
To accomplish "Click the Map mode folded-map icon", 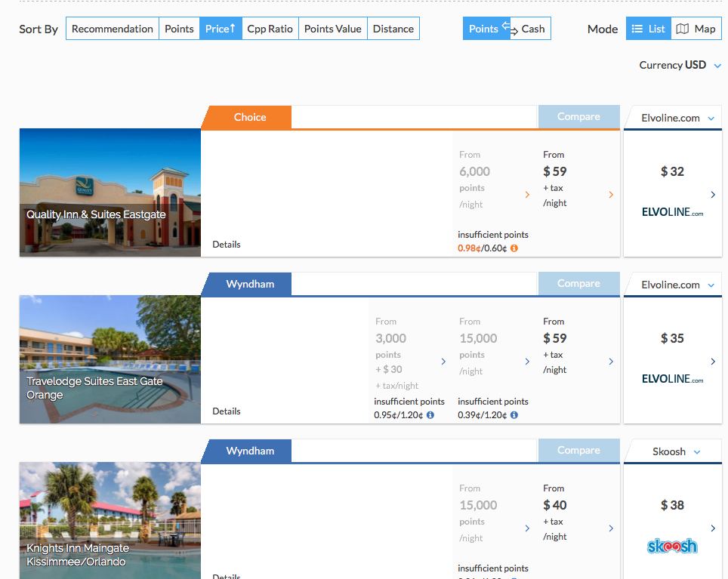I will (682, 29).
